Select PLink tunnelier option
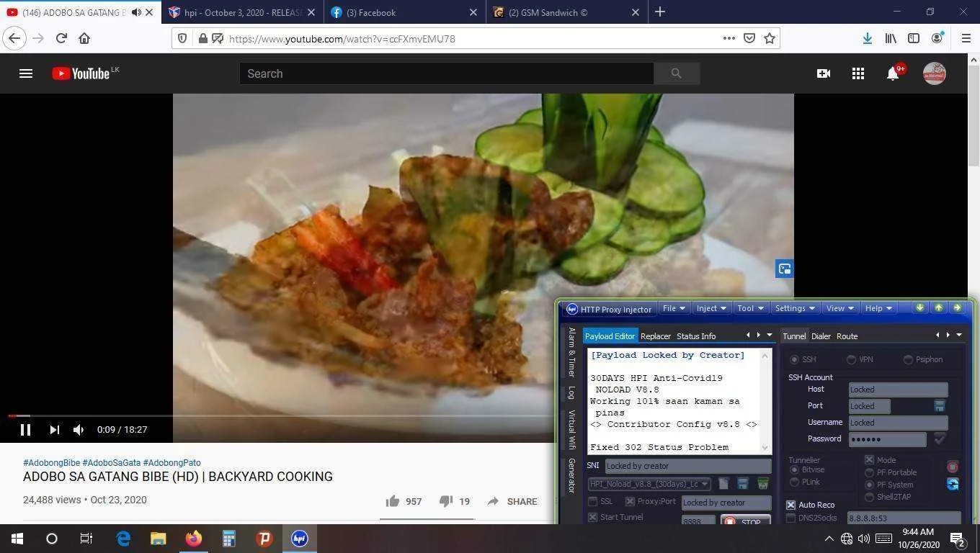980x553 pixels. [x=795, y=482]
